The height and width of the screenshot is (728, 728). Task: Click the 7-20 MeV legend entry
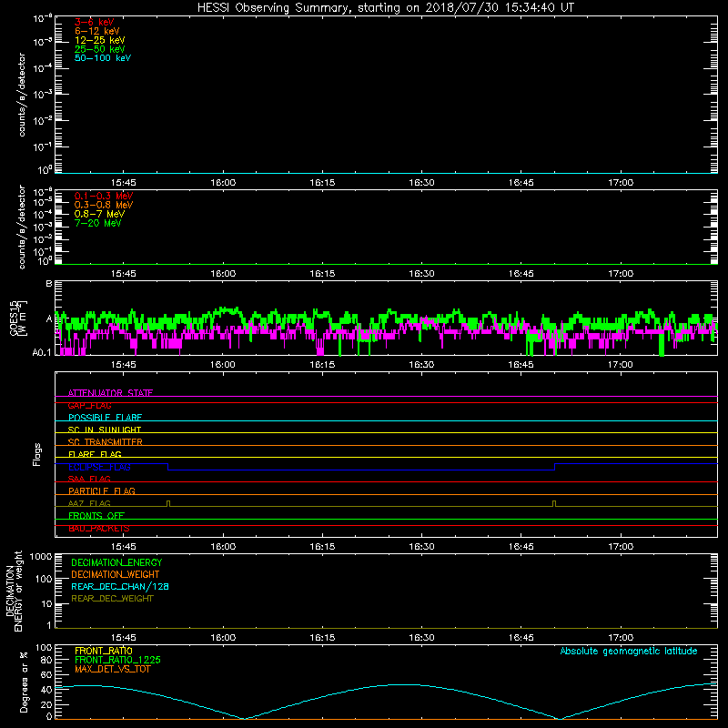point(97,223)
